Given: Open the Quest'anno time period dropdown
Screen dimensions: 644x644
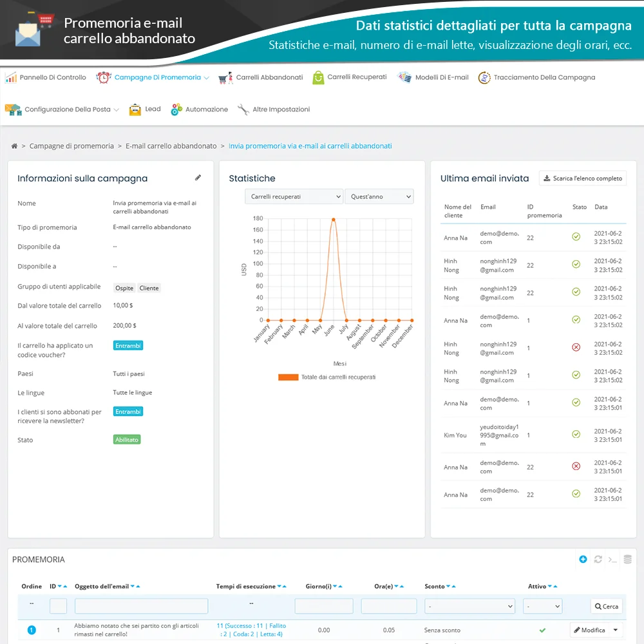Looking at the screenshot, I should [379, 196].
